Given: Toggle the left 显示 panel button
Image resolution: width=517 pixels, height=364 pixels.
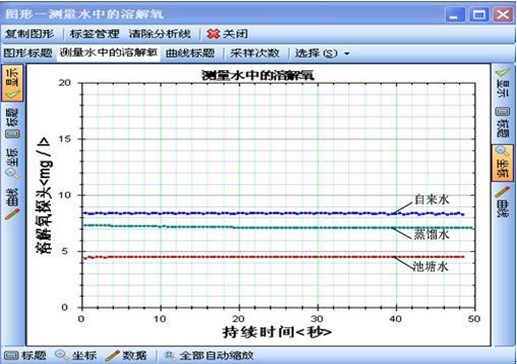Looking at the screenshot, I should tap(12, 83).
